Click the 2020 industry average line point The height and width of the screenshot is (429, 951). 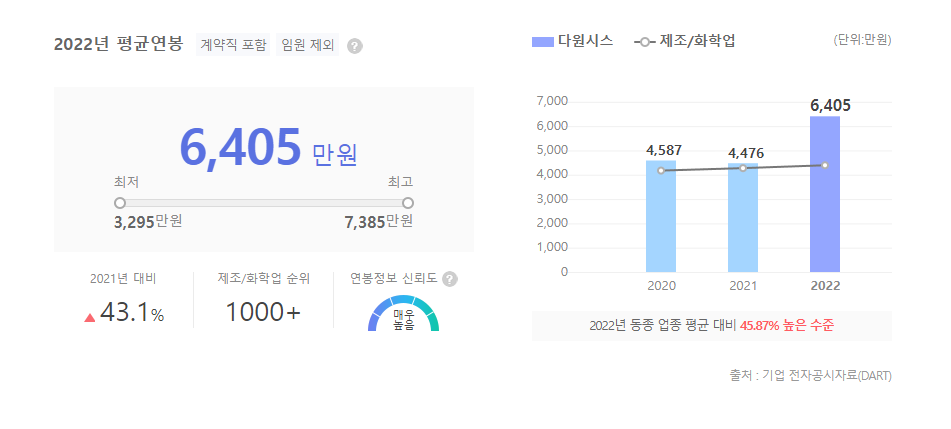pyautogui.click(x=661, y=171)
